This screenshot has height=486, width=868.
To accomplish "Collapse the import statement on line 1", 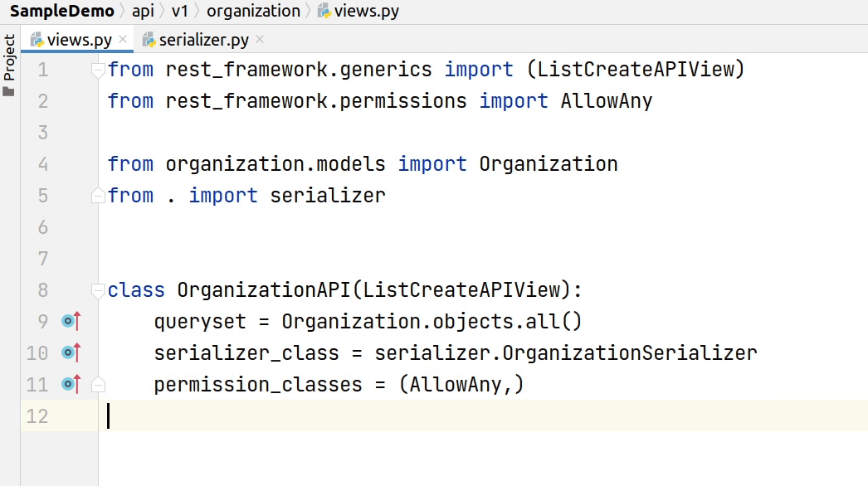I will click(98, 70).
